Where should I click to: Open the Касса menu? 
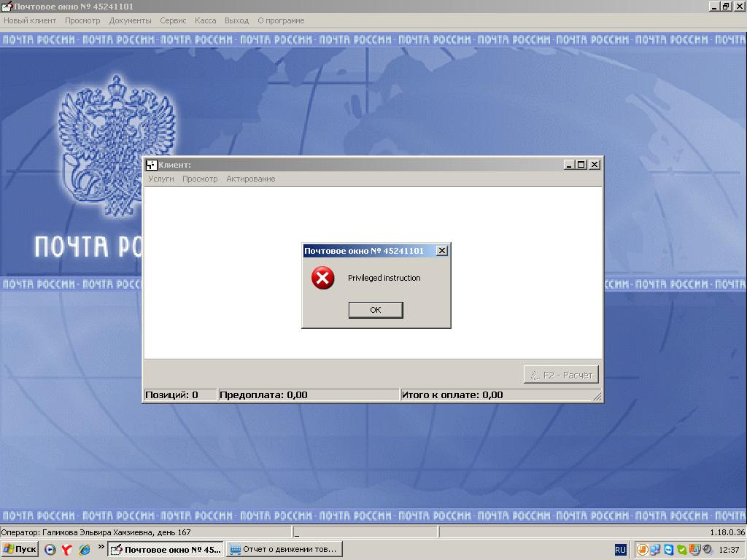pos(205,20)
